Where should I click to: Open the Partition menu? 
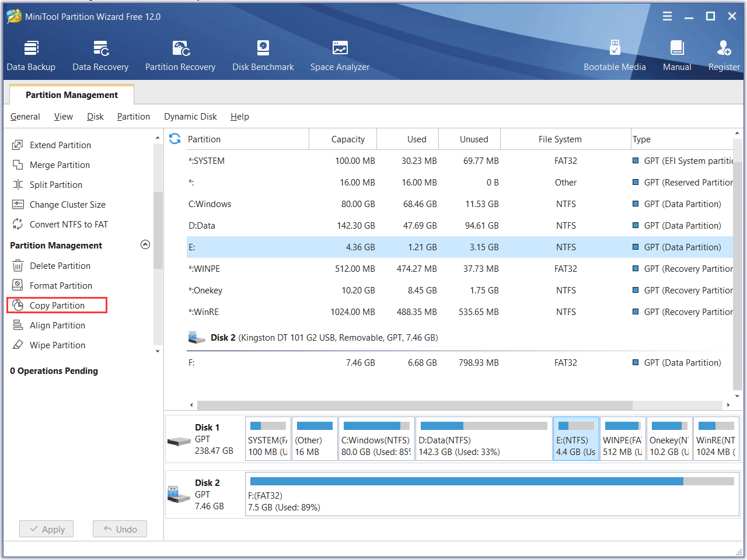tap(134, 117)
